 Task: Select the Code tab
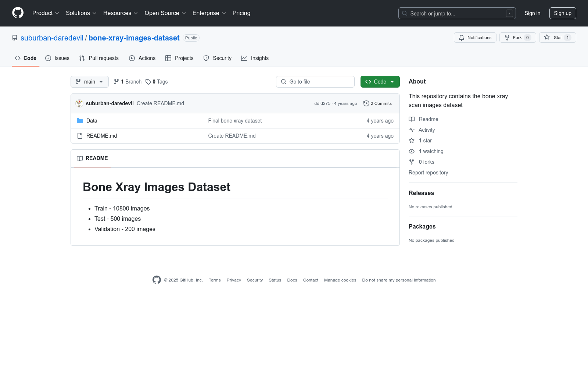tap(26, 58)
